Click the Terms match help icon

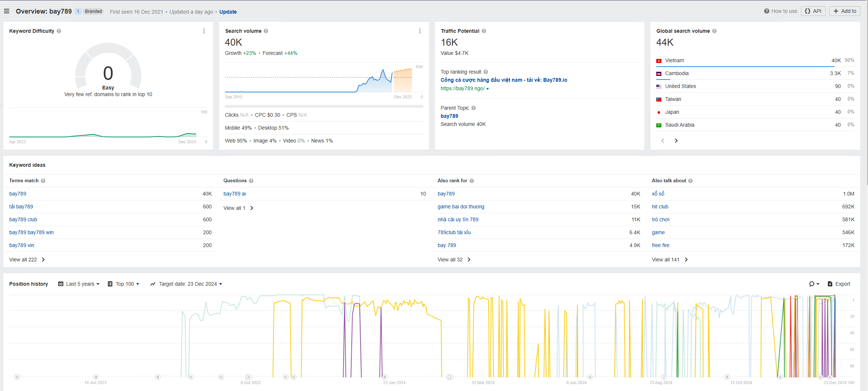pos(43,181)
